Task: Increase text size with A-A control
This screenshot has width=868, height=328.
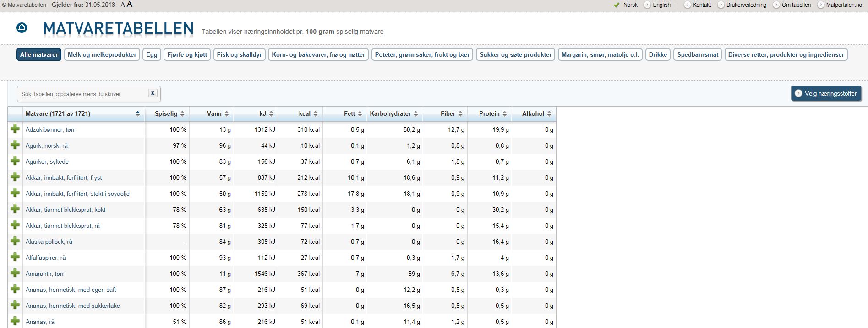Action: point(126,5)
